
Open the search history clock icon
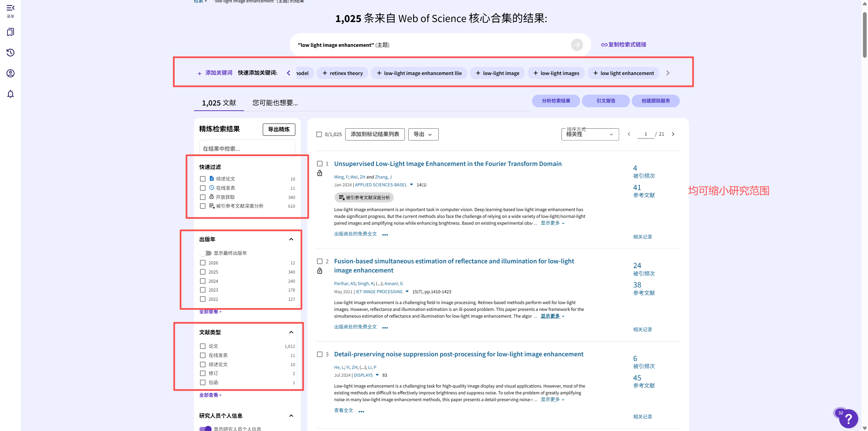click(11, 53)
